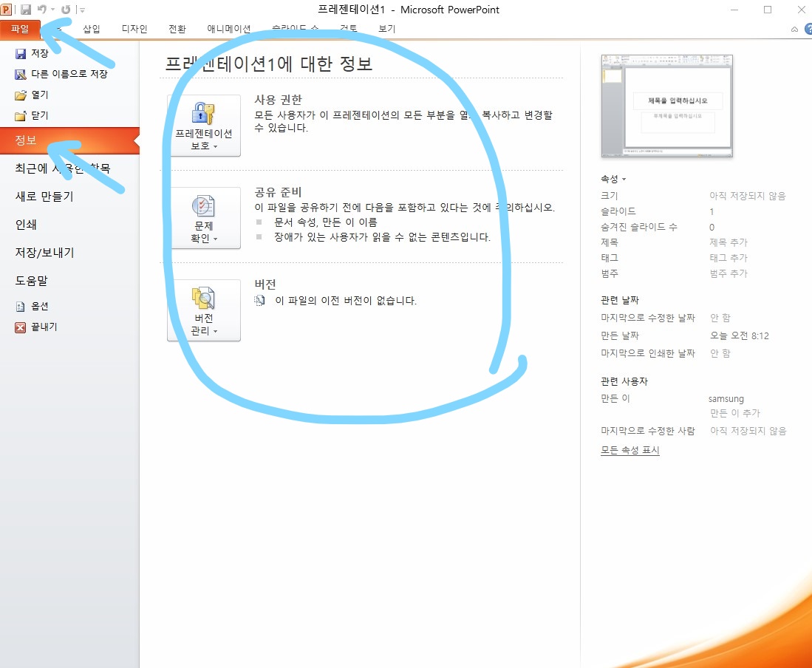Image resolution: width=812 pixels, height=668 pixels.
Task: Select the 파일 tab
Action: (20, 29)
